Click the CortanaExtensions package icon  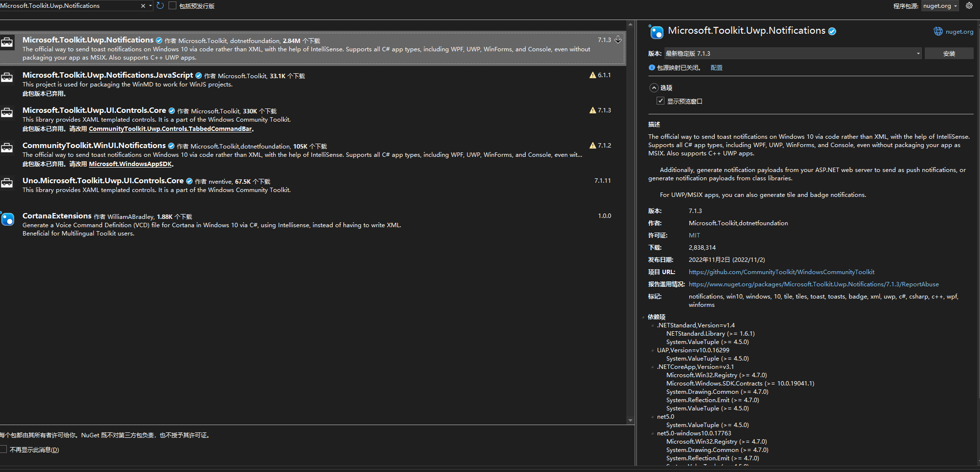8,219
